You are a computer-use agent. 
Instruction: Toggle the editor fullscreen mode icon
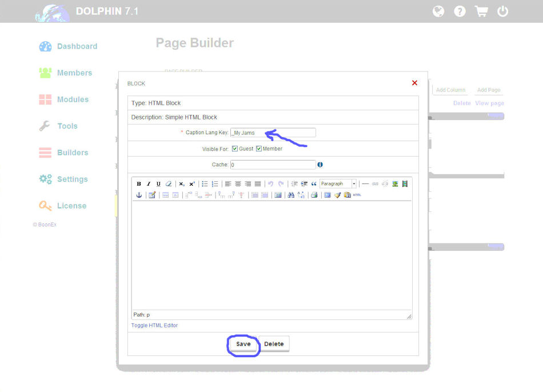pyautogui.click(x=328, y=195)
